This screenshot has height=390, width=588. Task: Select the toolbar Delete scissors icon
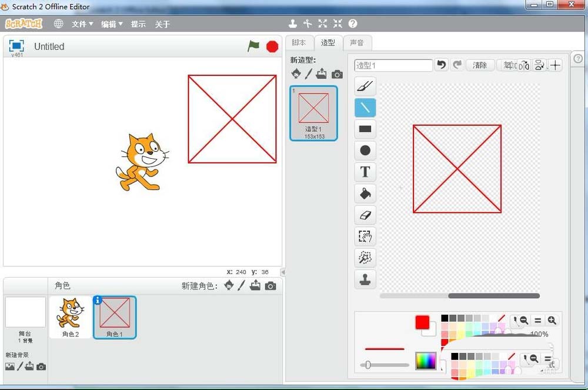tap(308, 24)
